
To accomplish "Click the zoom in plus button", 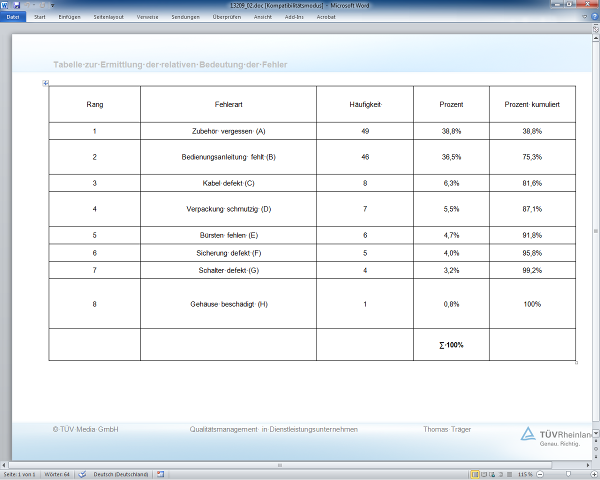I will (592, 474).
